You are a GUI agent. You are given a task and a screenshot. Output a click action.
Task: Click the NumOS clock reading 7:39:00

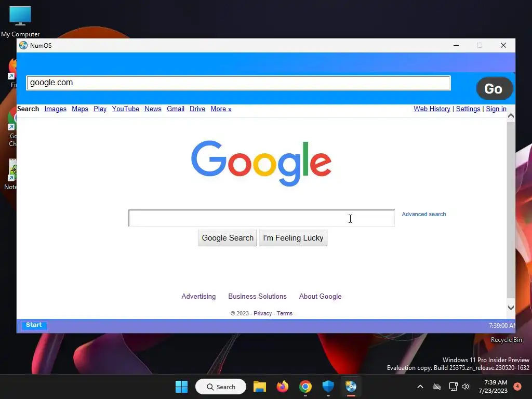(x=502, y=325)
